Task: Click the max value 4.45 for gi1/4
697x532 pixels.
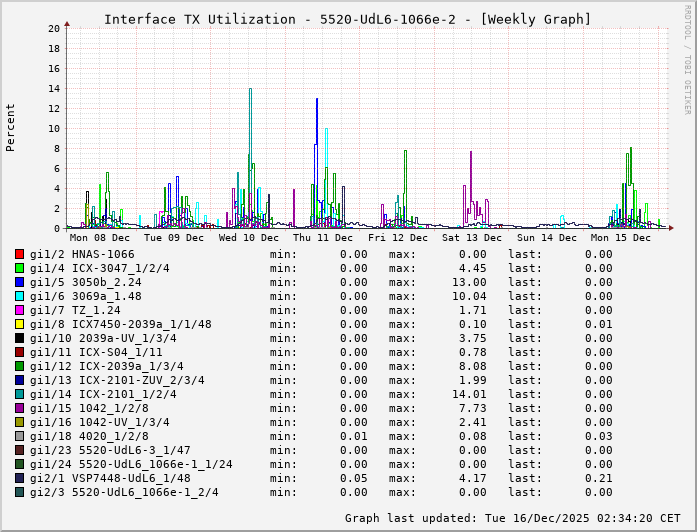Action: [x=473, y=268]
